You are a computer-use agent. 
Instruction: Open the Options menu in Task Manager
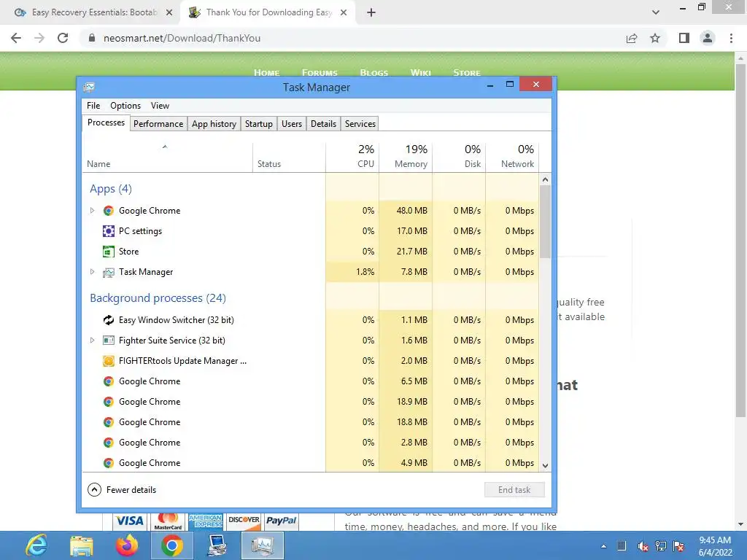125,106
